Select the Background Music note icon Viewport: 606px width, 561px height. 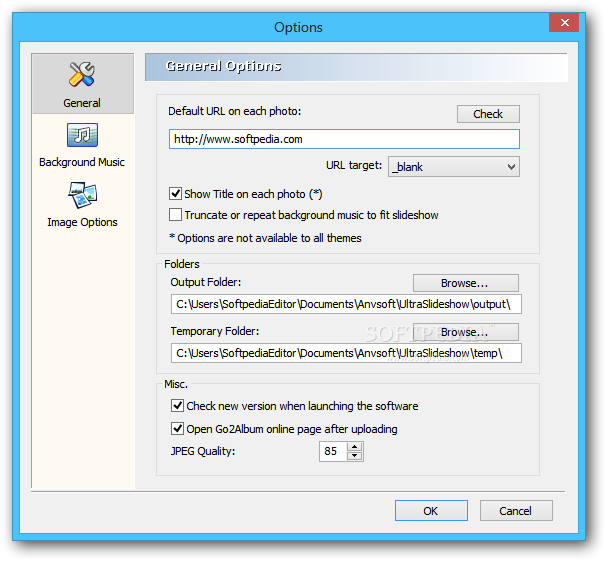82,135
